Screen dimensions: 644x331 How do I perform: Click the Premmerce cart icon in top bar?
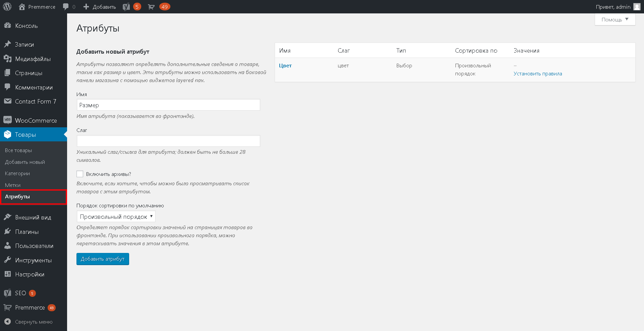[x=151, y=7]
